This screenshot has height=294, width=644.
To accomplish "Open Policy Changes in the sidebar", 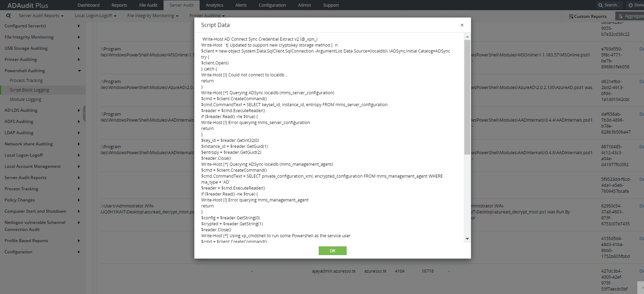I will (20, 200).
